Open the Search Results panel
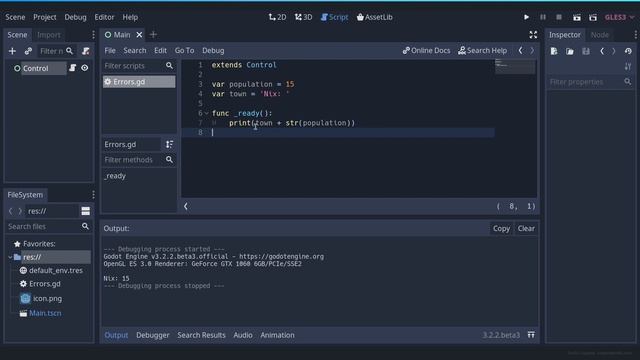 click(201, 335)
